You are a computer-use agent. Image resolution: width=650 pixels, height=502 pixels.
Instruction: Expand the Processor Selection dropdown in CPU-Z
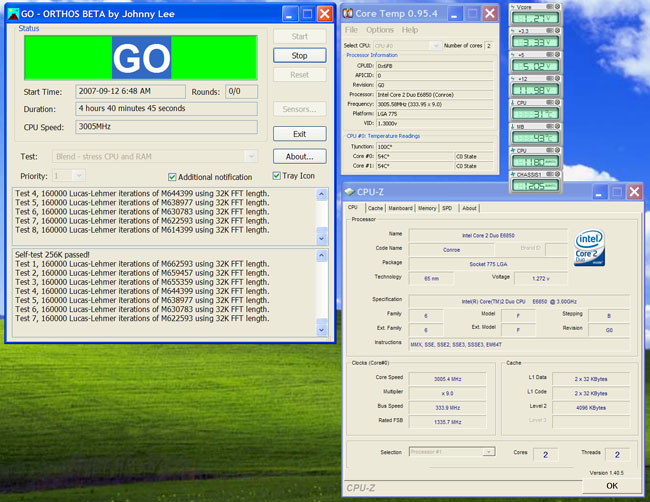coord(488,452)
